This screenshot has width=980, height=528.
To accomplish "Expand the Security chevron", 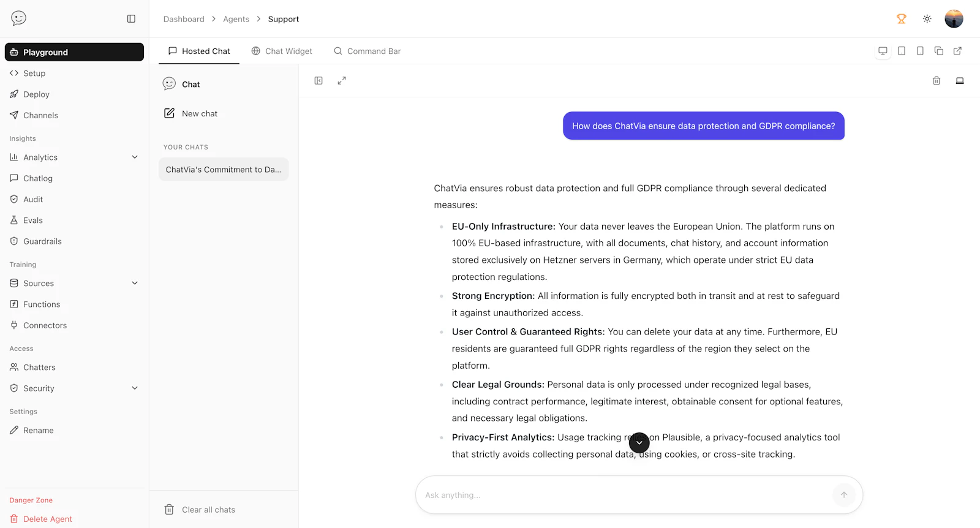I will 135,388.
